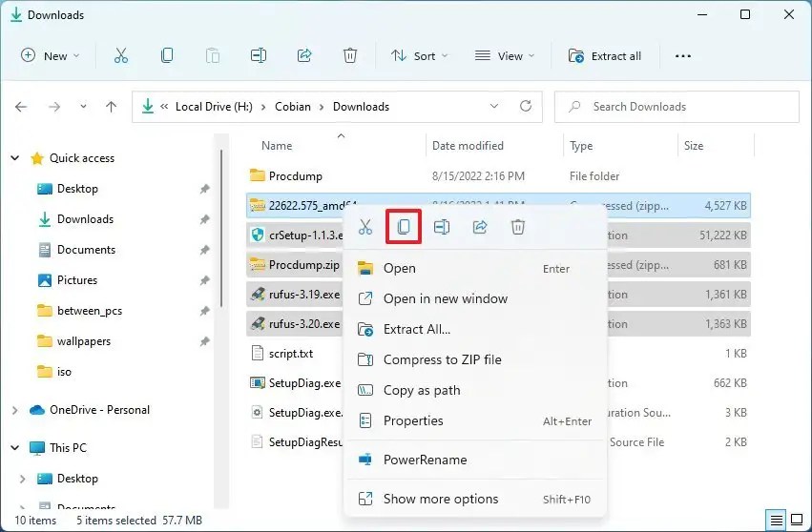Click the Cut scissors icon in the context menu
The height and width of the screenshot is (532, 812).
pos(365,227)
